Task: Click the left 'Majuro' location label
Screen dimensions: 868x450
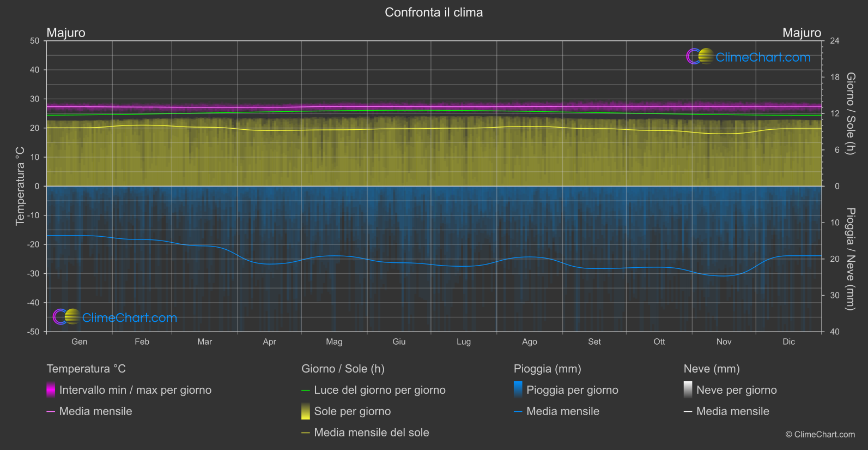Action: click(66, 33)
